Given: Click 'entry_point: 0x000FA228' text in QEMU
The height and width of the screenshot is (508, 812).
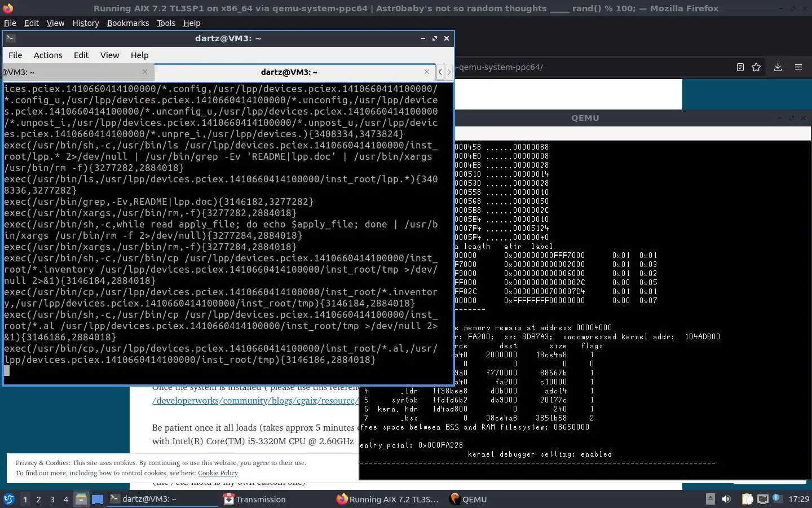Looking at the screenshot, I should (x=411, y=445).
